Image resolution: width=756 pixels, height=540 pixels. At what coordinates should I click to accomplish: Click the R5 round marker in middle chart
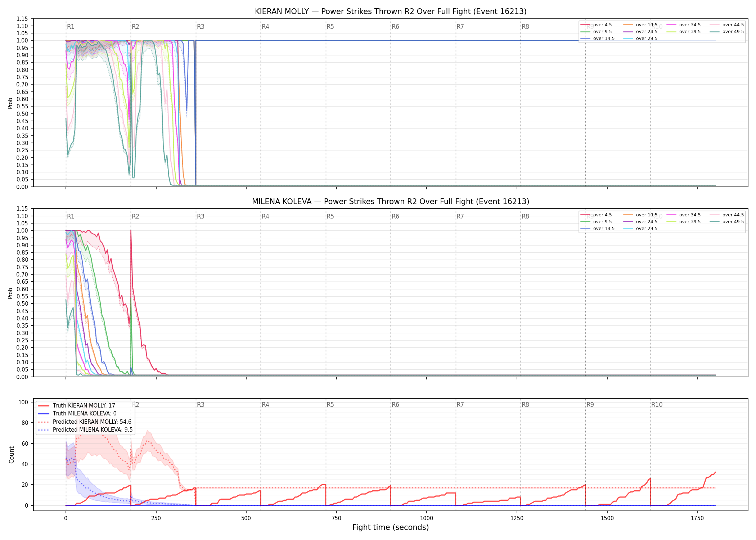point(330,216)
